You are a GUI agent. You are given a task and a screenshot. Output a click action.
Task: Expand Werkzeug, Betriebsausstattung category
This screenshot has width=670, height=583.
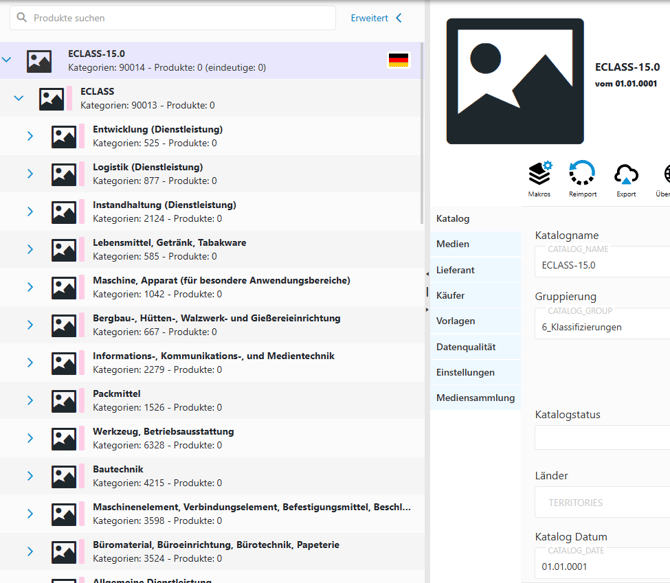[30, 438]
